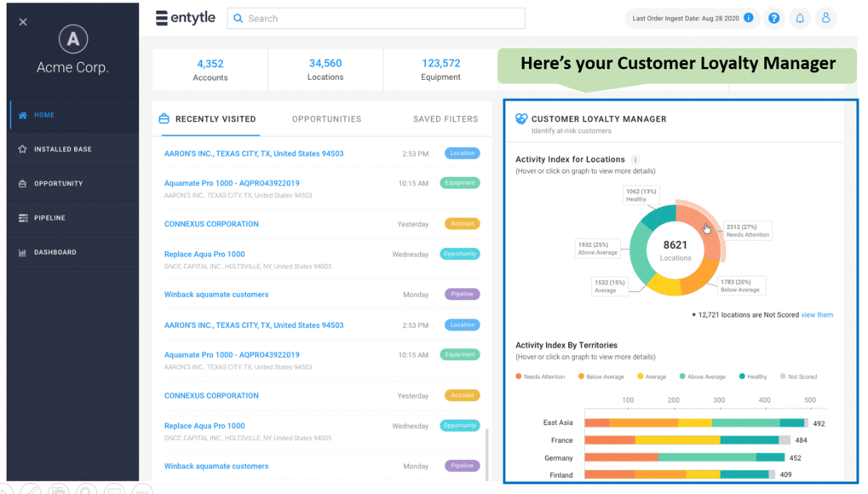Click the upper purple Pipeline badge

[463, 294]
